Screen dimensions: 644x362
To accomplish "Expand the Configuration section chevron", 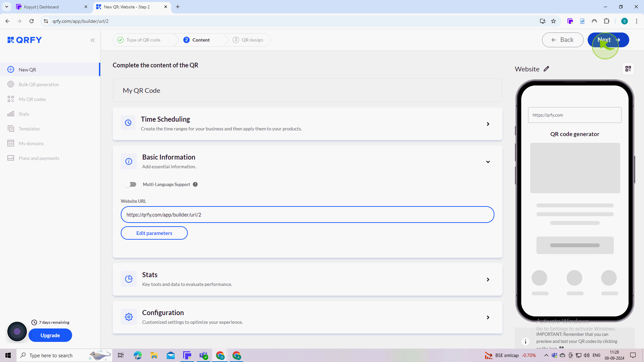I will 488,317.
